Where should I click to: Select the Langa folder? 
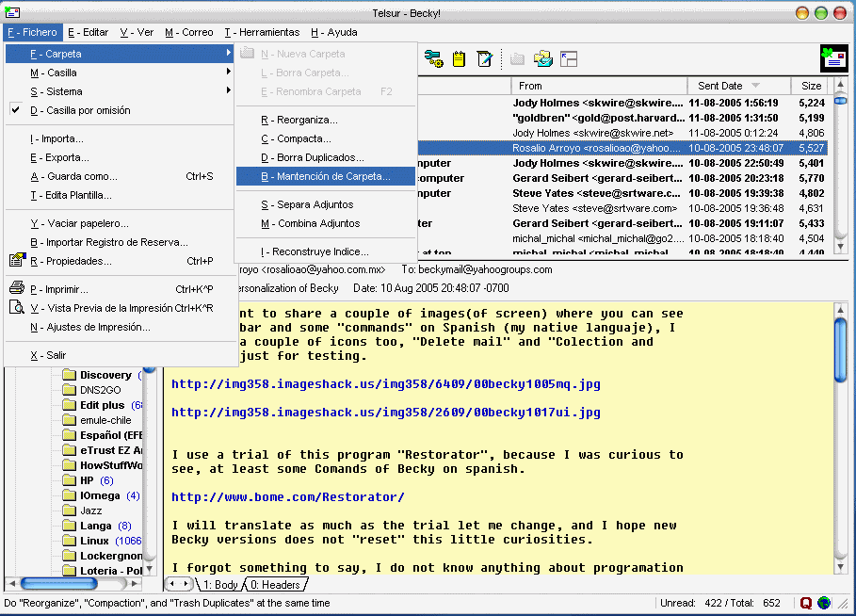[x=97, y=526]
